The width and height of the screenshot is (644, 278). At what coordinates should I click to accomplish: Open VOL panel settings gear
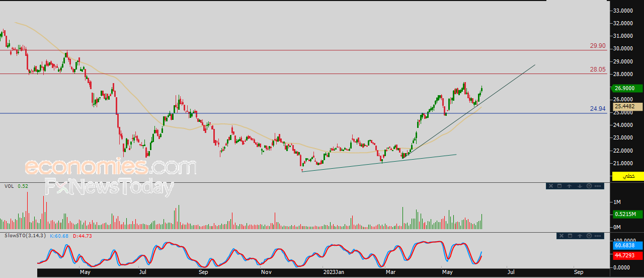(589, 186)
